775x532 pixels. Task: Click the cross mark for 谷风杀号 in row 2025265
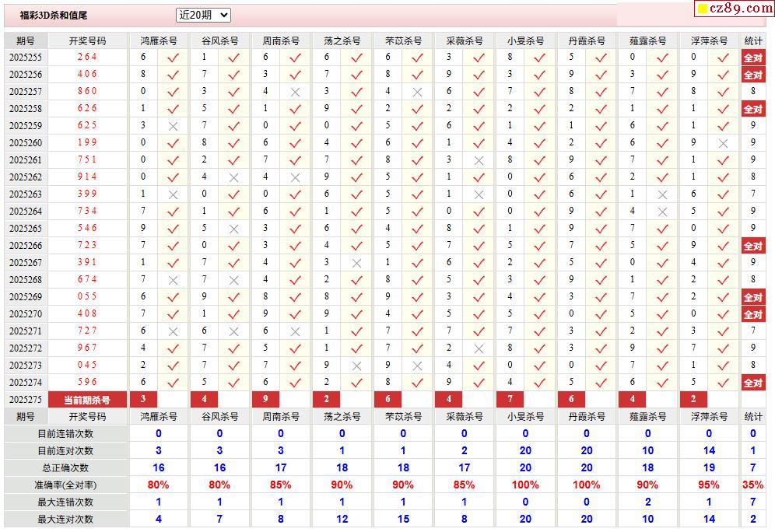(233, 229)
